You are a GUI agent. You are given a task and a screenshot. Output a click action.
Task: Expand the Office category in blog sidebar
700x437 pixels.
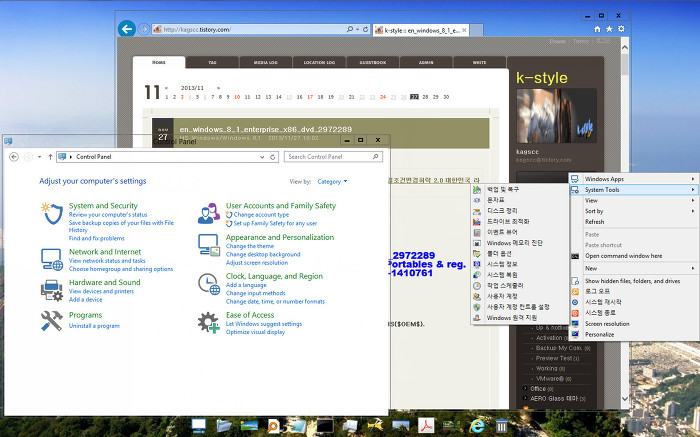[525, 388]
